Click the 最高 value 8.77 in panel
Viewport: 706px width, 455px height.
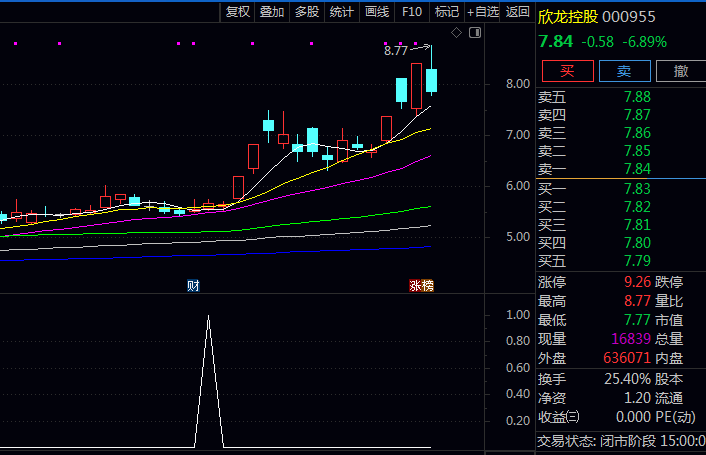(x=637, y=301)
